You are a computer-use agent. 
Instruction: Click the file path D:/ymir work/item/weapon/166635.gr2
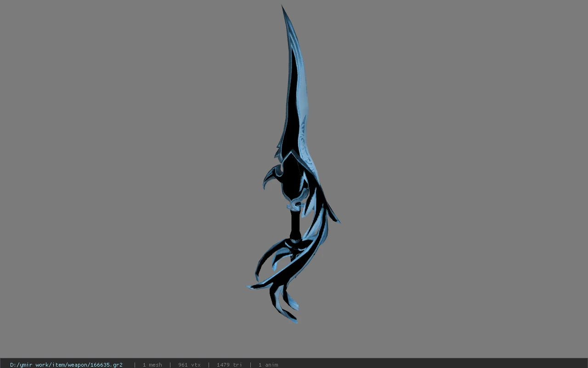point(66,365)
